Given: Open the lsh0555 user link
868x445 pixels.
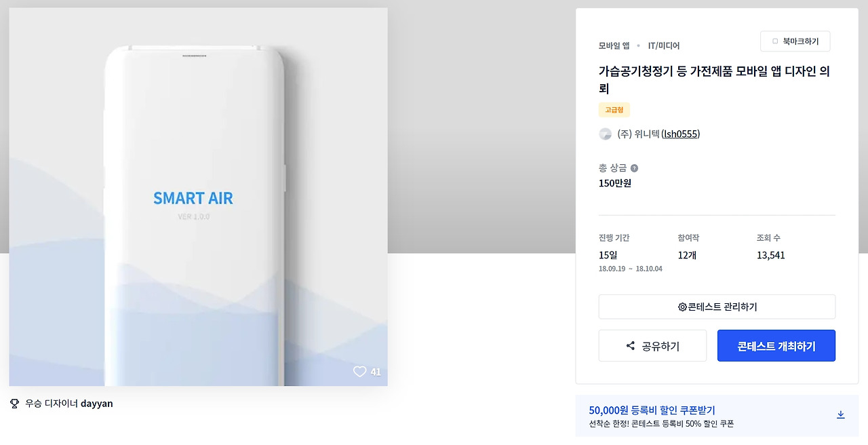Looking at the screenshot, I should (680, 134).
